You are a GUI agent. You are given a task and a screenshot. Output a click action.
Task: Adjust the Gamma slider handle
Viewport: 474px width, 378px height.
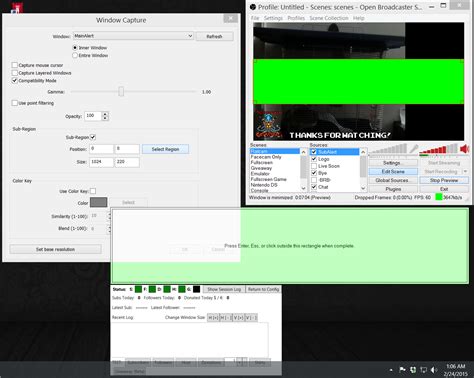(x=121, y=91)
